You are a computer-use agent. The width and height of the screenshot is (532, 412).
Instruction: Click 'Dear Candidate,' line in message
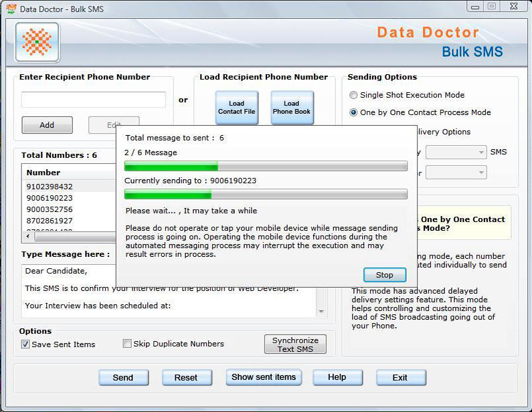pos(56,271)
